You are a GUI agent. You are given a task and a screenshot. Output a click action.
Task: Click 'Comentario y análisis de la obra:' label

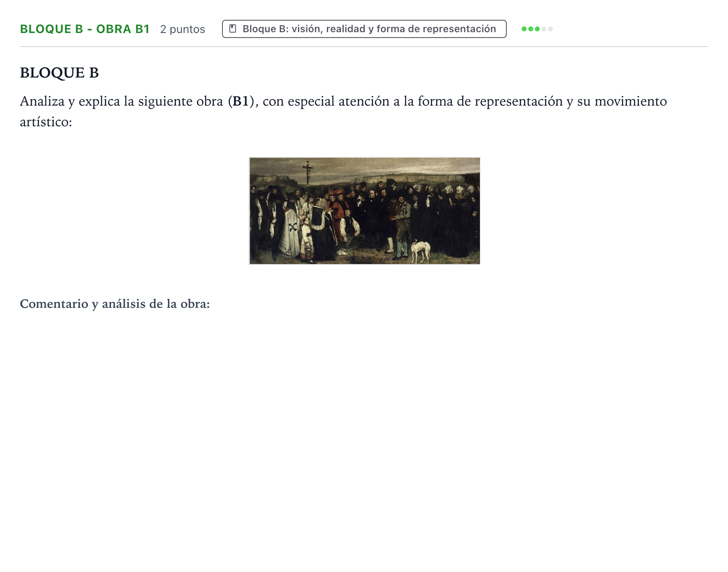click(x=115, y=304)
